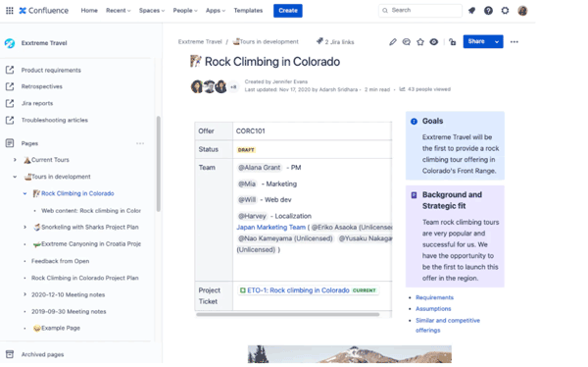Viewport: 588px width, 367px height.
Task: Open page restrictions lock icon
Action: tap(452, 41)
